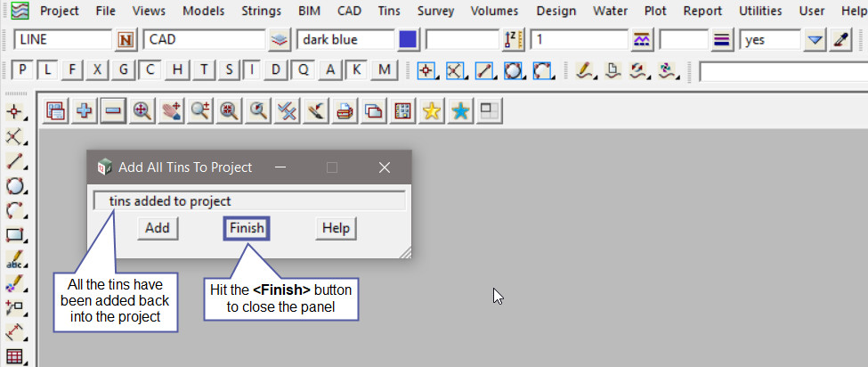Screen dimensions: 868x367
Task: Click the Help button in the panel
Action: (336, 228)
